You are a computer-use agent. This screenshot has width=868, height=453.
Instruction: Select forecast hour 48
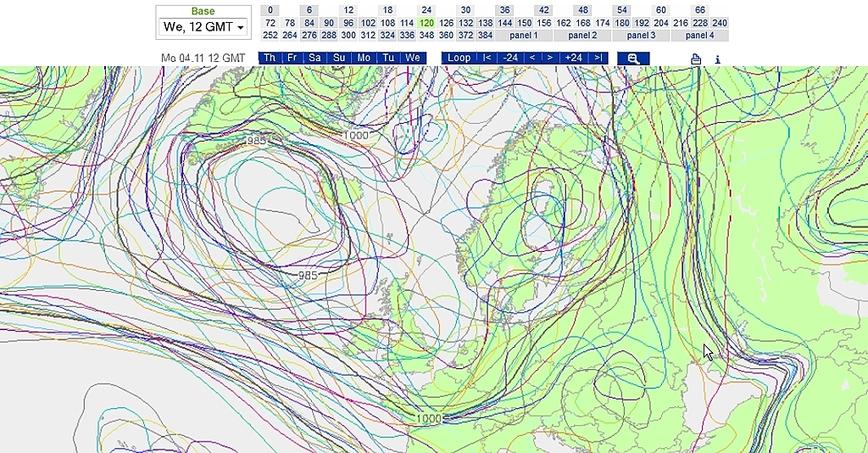coord(583,10)
